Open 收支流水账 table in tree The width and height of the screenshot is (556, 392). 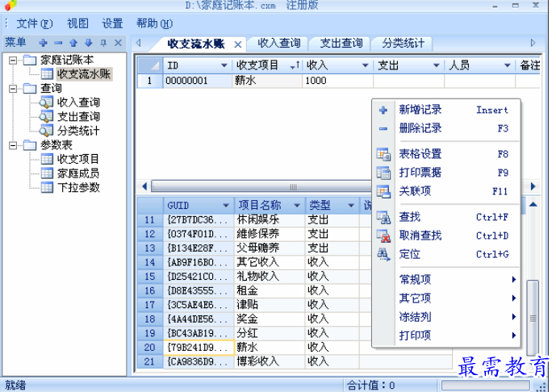[84, 73]
